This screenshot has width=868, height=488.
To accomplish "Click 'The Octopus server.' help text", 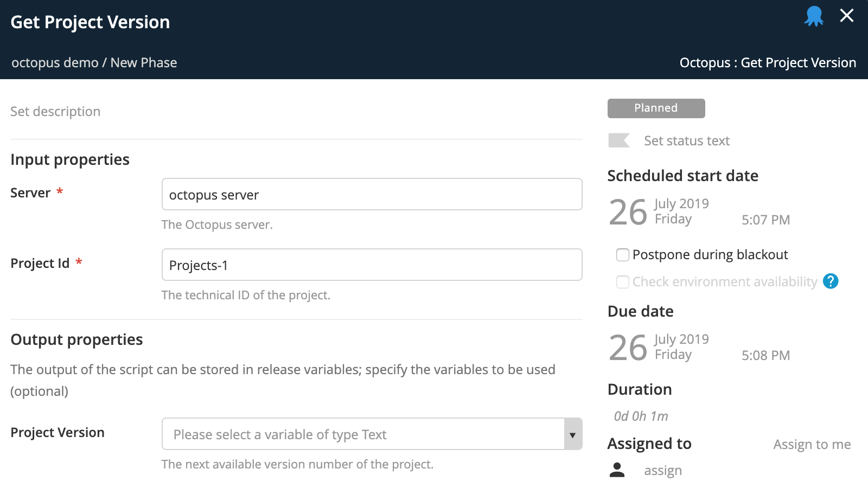I will pyautogui.click(x=217, y=225).
